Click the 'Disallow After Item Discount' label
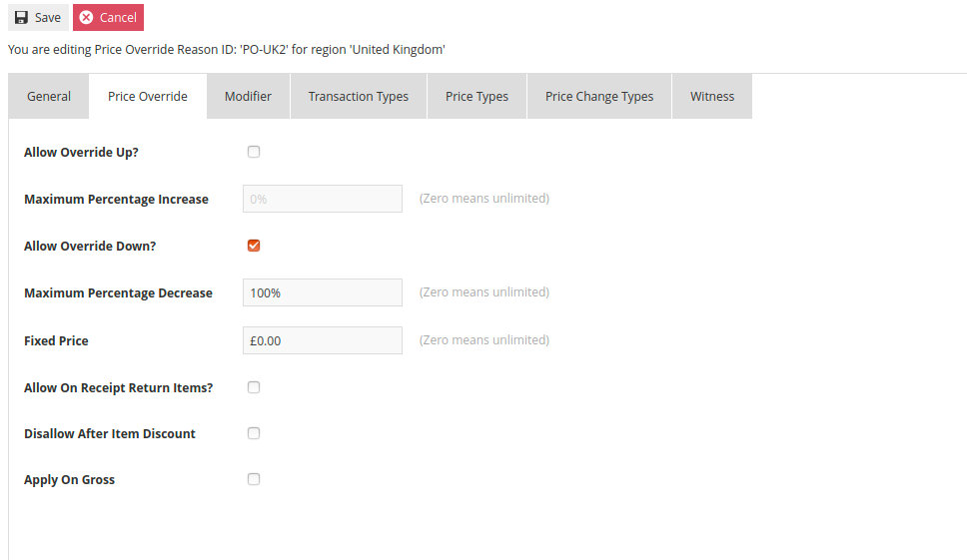 point(110,433)
